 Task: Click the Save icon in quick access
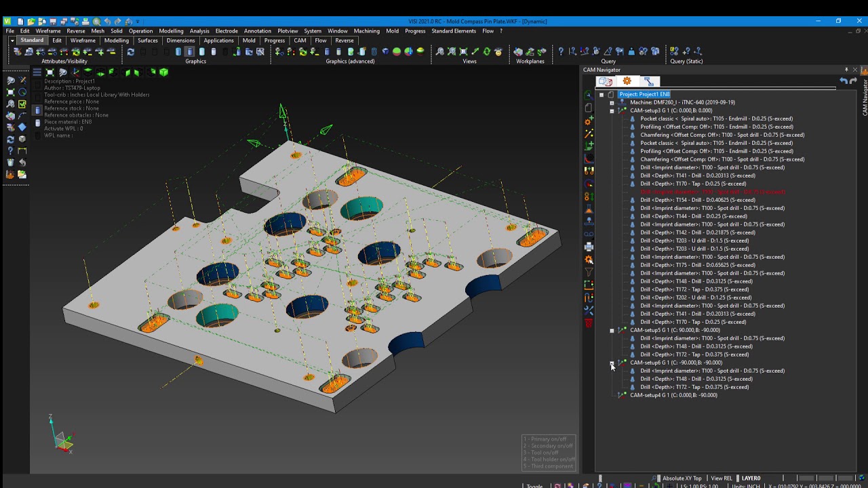click(x=53, y=21)
